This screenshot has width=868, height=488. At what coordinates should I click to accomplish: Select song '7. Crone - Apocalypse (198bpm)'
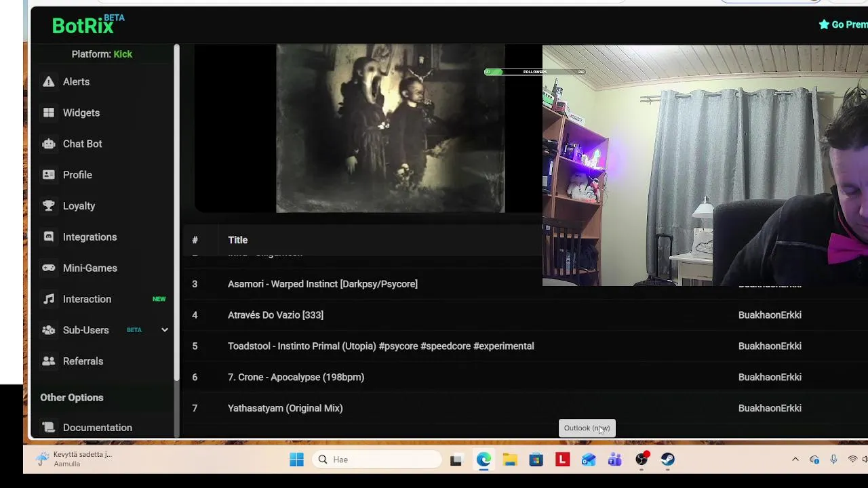coord(296,378)
